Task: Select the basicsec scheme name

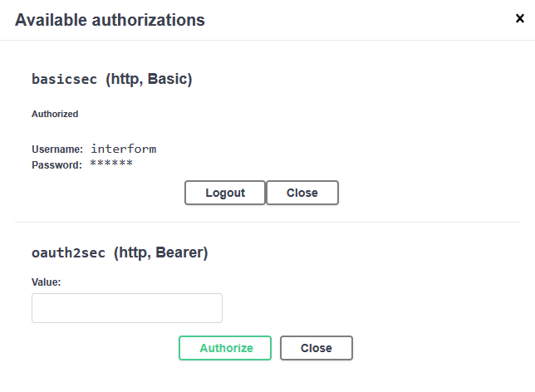Action: coord(65,80)
